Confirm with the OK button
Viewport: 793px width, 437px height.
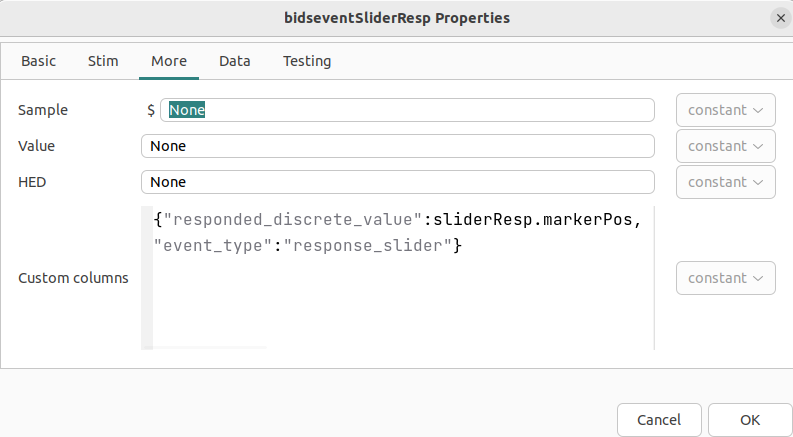tap(750, 420)
